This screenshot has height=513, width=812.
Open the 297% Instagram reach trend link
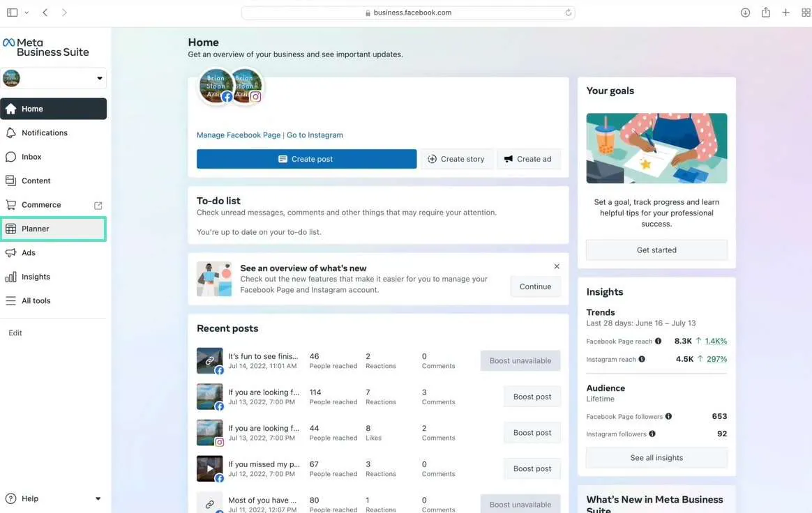pos(716,359)
